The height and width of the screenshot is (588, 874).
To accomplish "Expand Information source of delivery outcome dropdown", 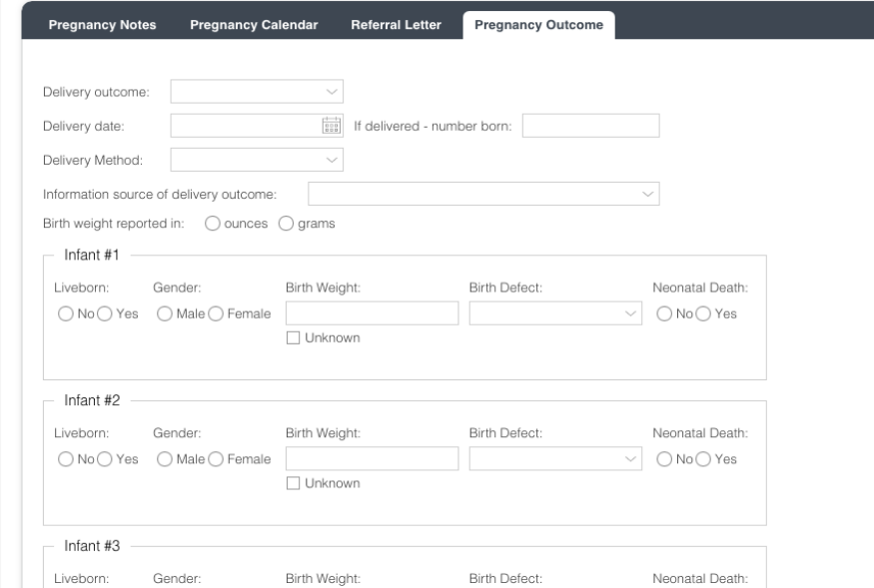I will click(x=483, y=193).
